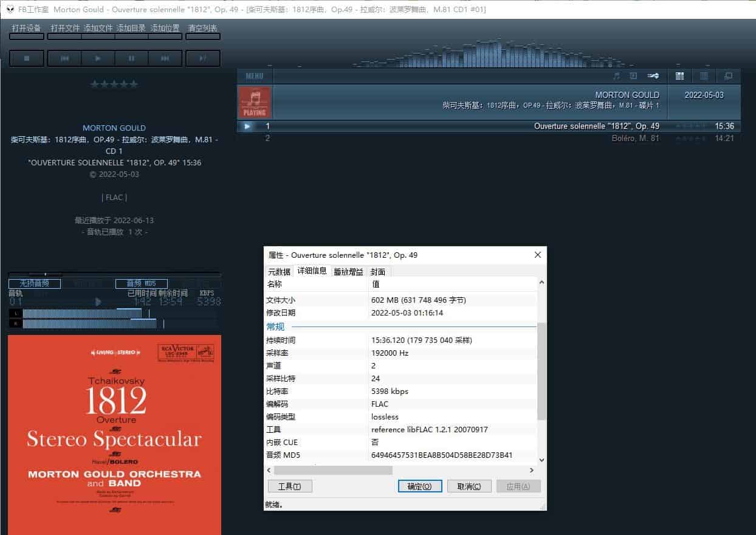Click the 无损音频 (lossless audio) indicator box
Screen dimensions: 756x535
35,283
